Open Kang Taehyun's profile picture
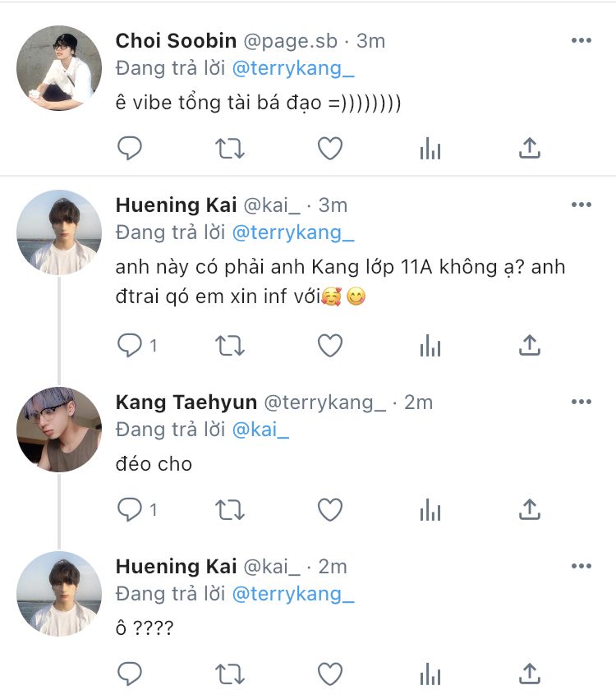This screenshot has height=699, width=616. [59, 430]
